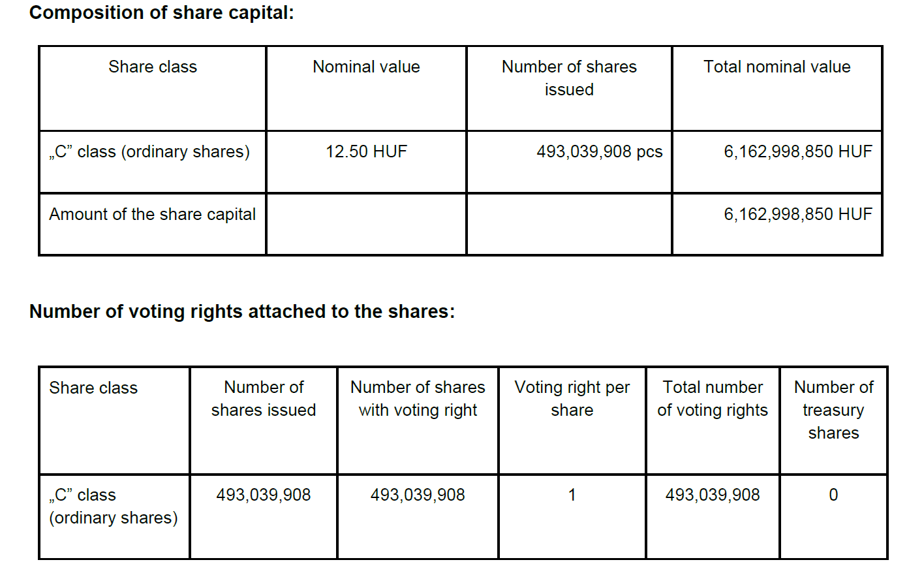Select the 'Number of shares issued' header cell
924x577 pixels.
coord(569,78)
